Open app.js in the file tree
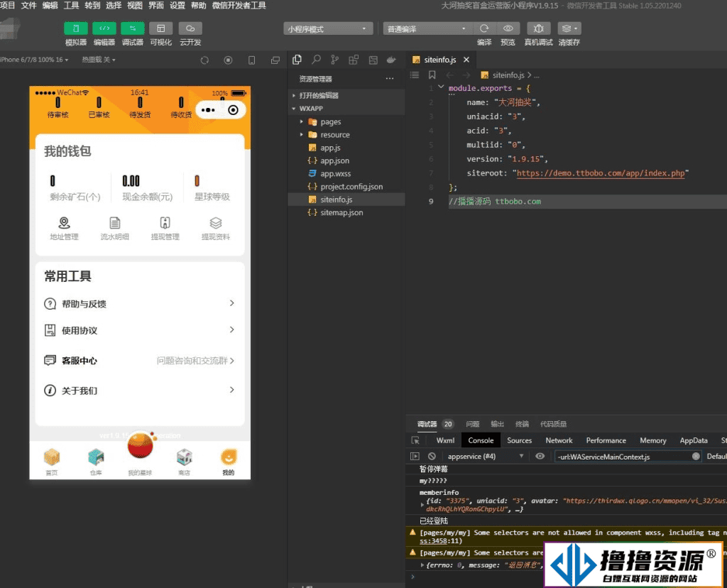Viewport: 727px width, 588px height. coord(346,148)
